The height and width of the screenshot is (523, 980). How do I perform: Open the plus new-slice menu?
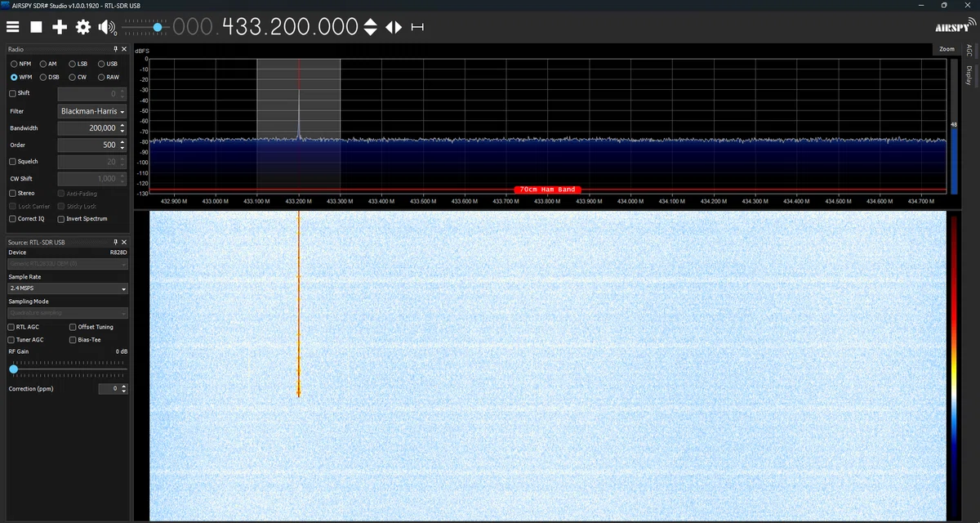[60, 27]
